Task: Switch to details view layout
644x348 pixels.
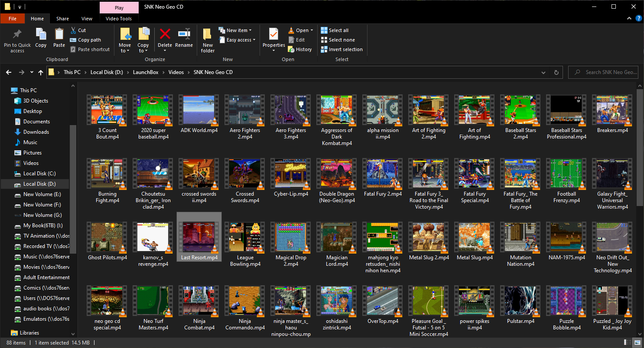Action: coord(628,343)
